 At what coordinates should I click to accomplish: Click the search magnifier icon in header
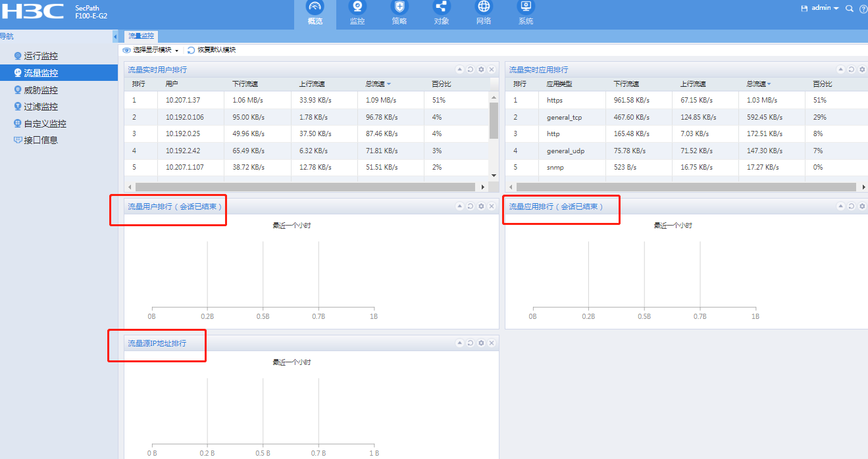pyautogui.click(x=849, y=9)
